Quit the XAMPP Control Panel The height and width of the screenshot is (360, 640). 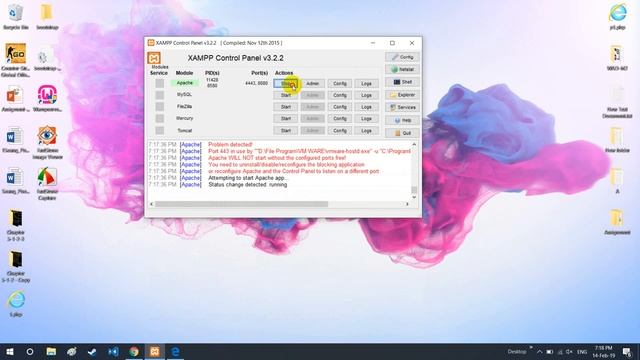(x=402, y=133)
